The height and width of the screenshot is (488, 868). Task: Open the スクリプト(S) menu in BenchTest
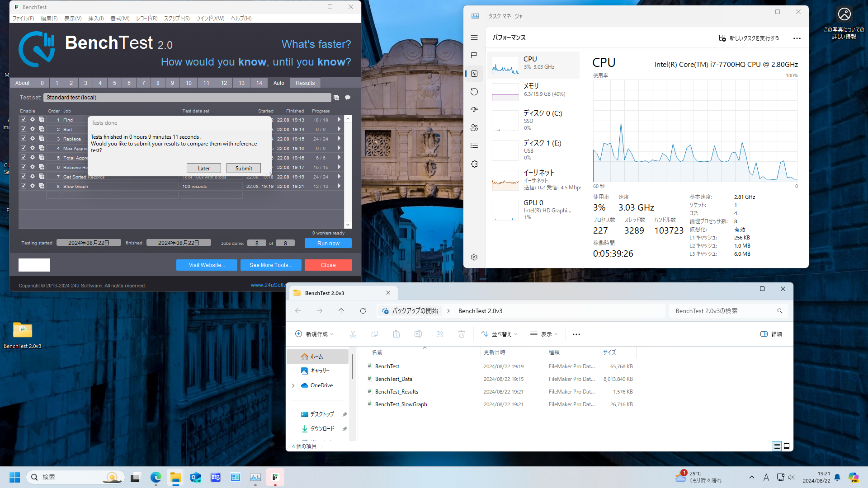click(x=177, y=19)
